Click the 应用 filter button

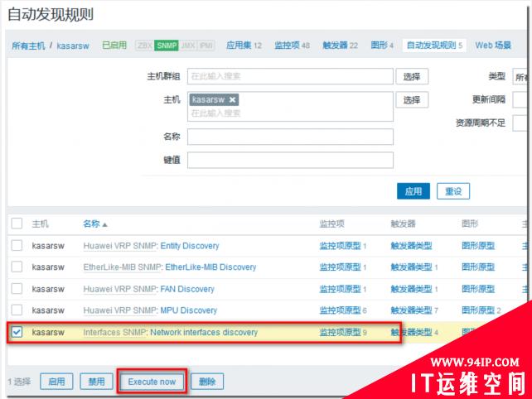point(414,191)
